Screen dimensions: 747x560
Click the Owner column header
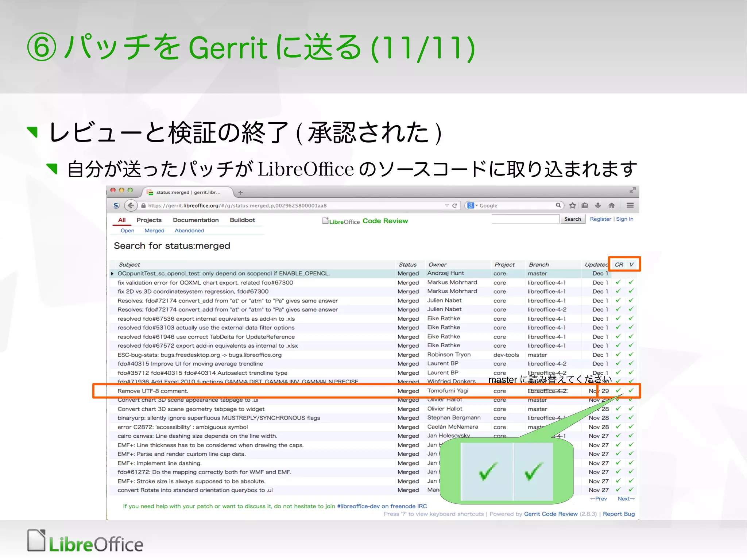[x=437, y=264]
